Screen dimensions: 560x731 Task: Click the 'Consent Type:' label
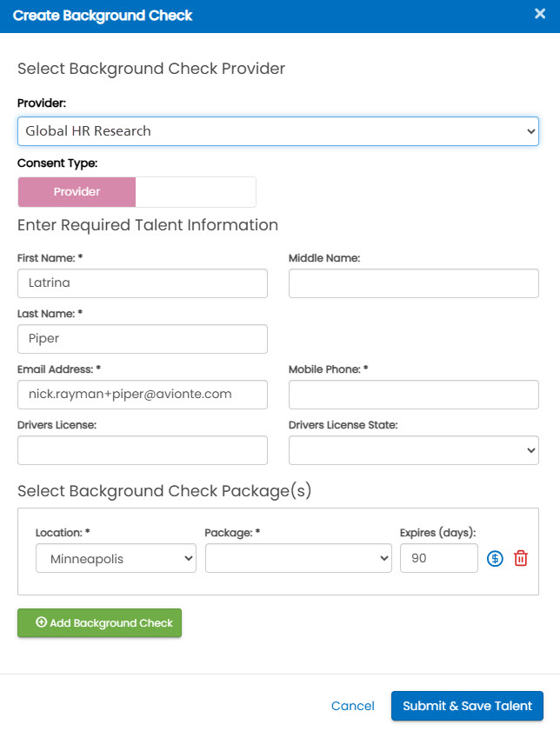point(57,163)
